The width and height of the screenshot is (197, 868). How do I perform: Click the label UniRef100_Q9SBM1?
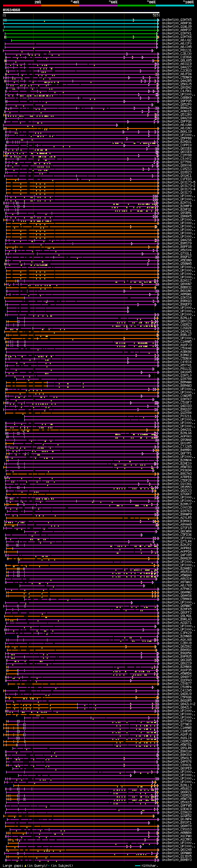click(177, 213)
